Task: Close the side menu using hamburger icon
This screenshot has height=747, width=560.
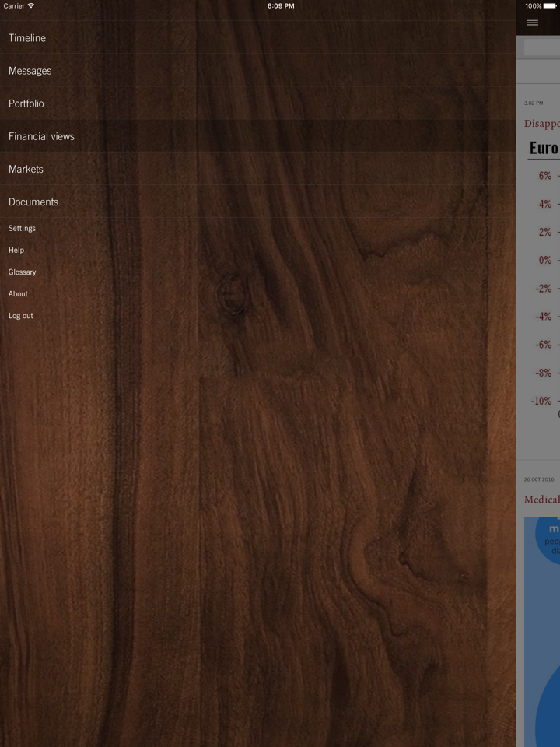Action: point(532,23)
